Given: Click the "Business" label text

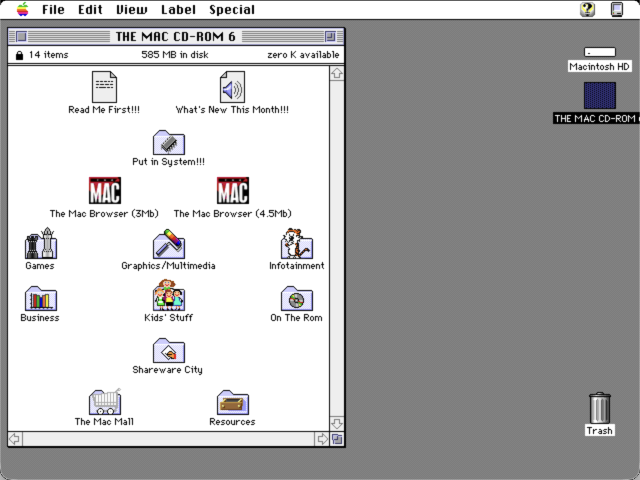Looking at the screenshot, I should 40,318.
